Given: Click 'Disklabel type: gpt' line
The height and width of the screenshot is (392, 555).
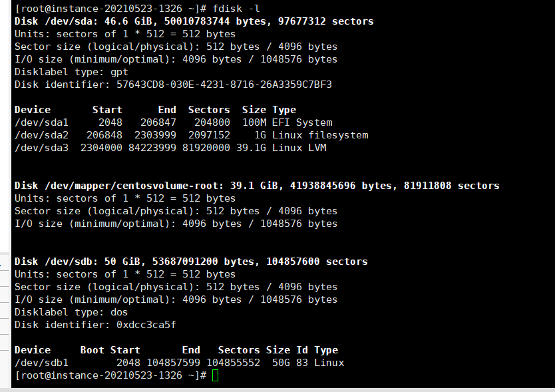Looking at the screenshot, I should coord(68,72).
